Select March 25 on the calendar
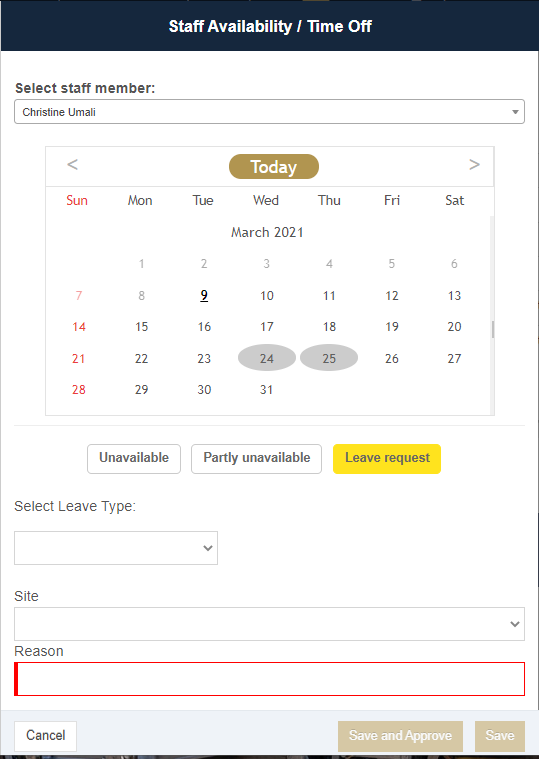539x759 pixels. (329, 358)
